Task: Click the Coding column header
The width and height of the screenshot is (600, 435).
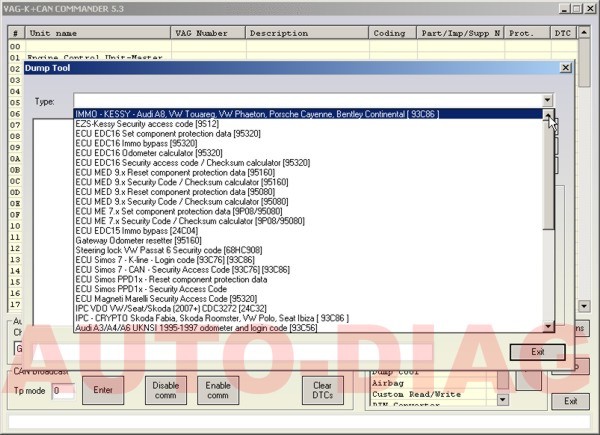Action: [x=393, y=33]
